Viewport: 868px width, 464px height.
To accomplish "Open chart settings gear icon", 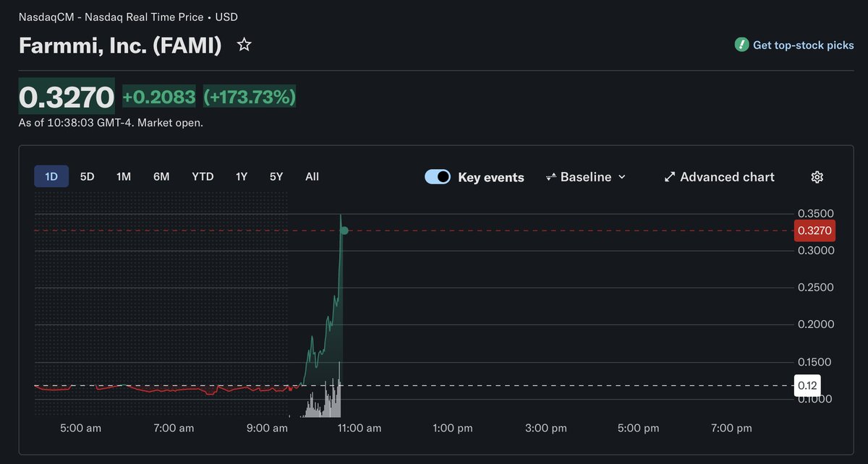I will (x=817, y=177).
